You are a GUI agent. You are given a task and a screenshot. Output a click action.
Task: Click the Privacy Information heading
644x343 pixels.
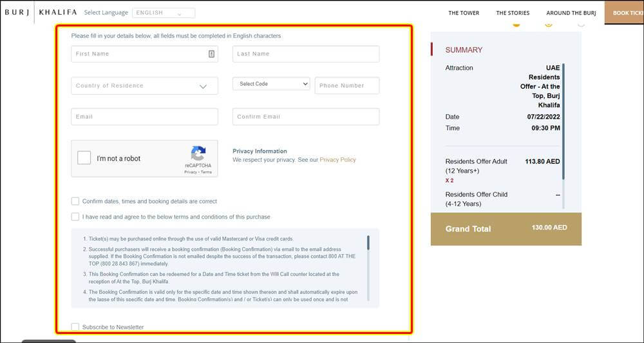click(260, 151)
